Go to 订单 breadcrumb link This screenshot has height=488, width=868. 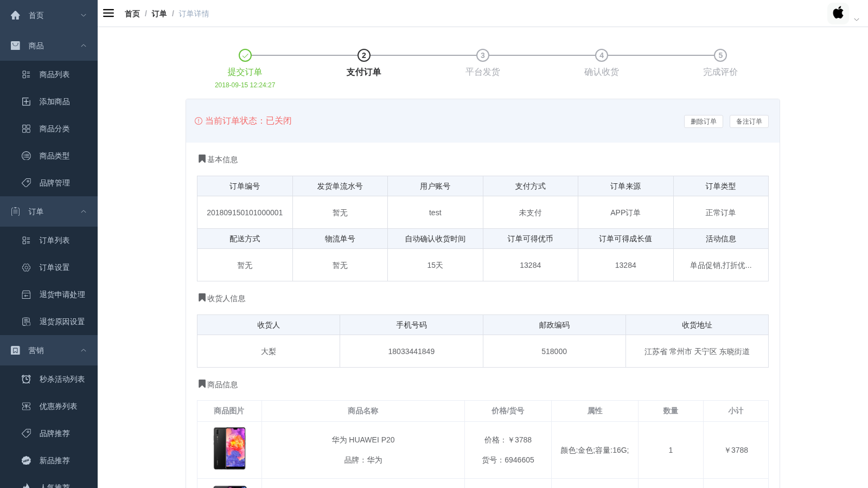(159, 14)
